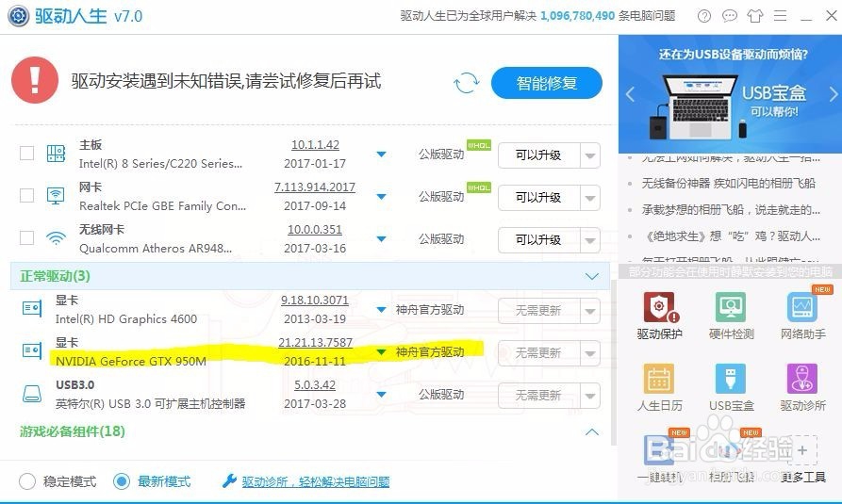
Task: Expand version list for USB3.0 driver
Action: coord(381,395)
